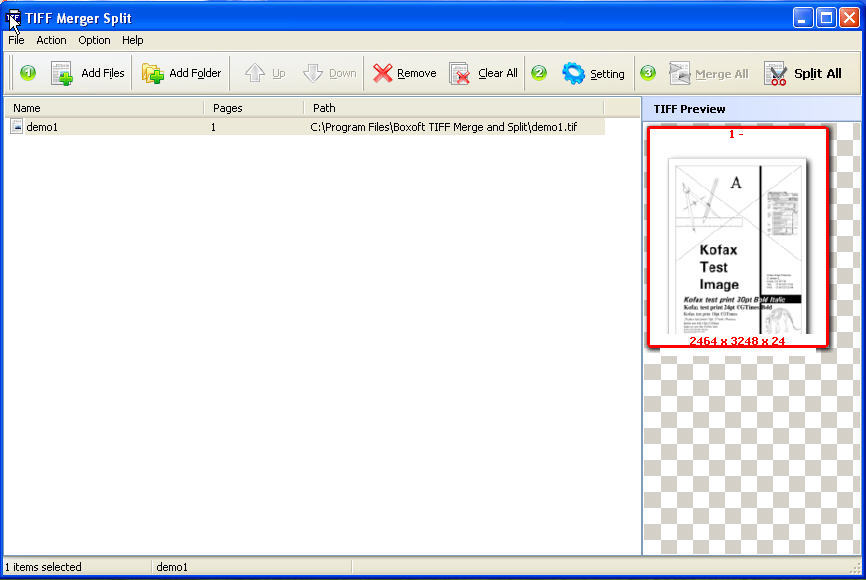
Task: Click the green step 1 badge
Action: (28, 72)
